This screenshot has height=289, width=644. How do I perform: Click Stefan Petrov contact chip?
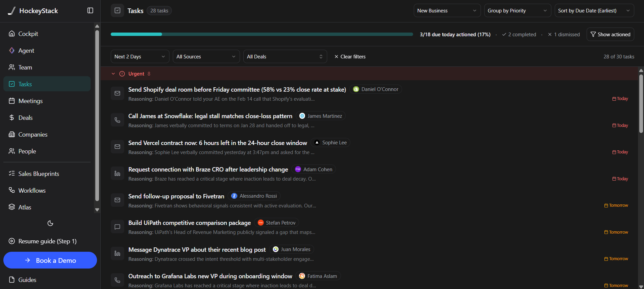coord(277,223)
